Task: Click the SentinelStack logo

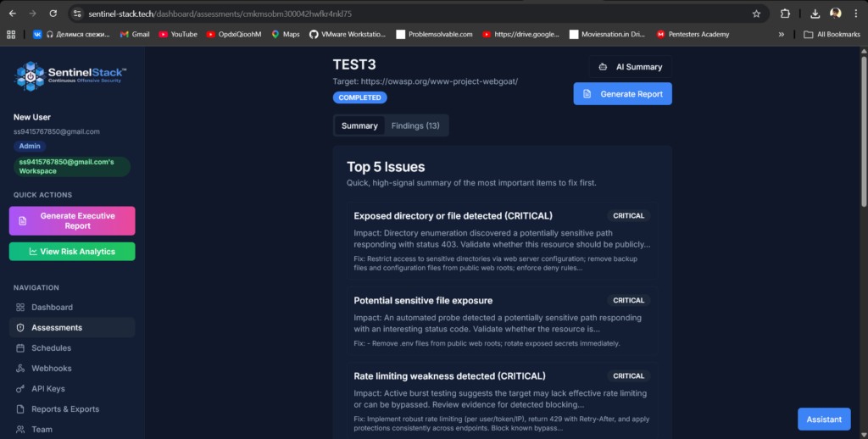Action: pyautogui.click(x=70, y=75)
